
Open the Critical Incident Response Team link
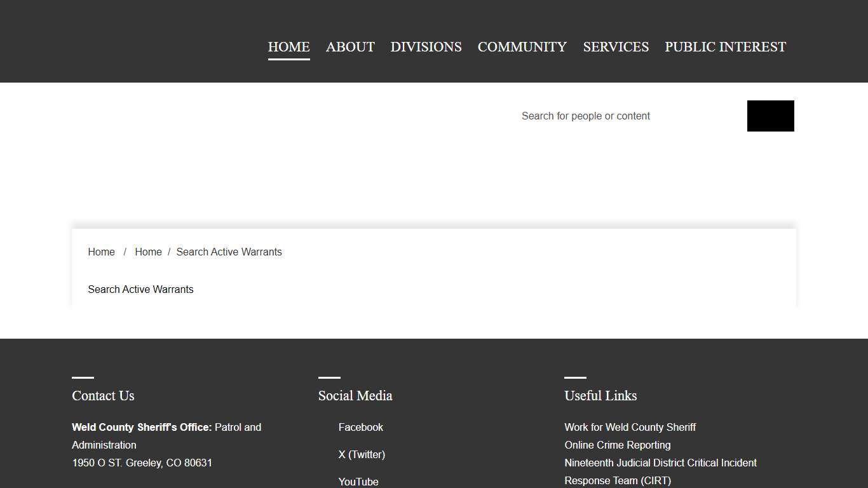tap(660, 463)
